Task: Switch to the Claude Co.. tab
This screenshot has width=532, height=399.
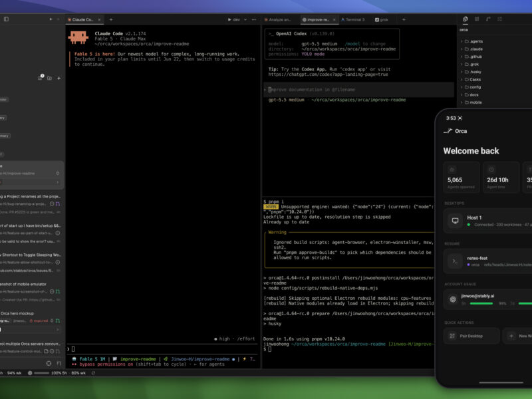Action: point(82,20)
